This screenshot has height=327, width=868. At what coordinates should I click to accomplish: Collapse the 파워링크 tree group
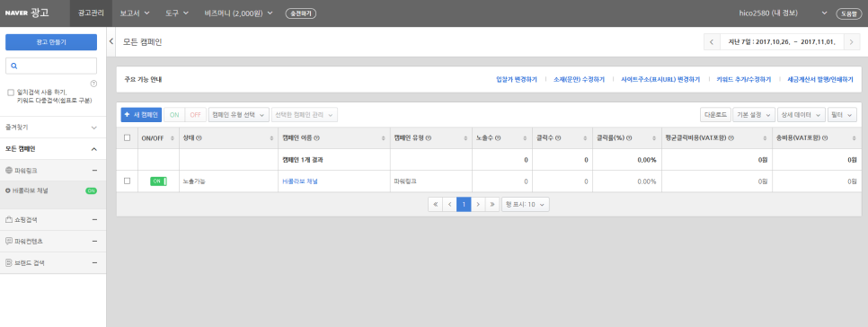tap(94, 171)
